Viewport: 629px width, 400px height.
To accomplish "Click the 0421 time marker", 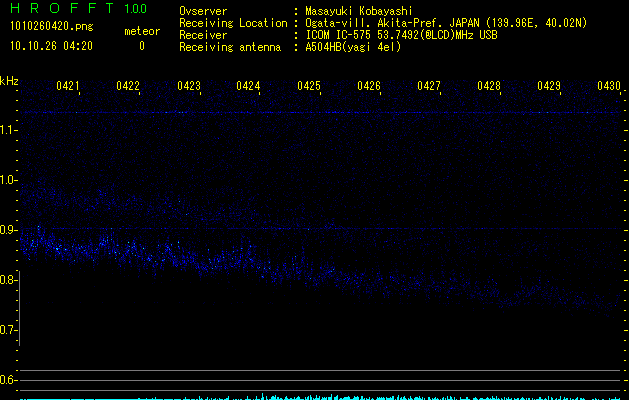I will click(68, 87).
